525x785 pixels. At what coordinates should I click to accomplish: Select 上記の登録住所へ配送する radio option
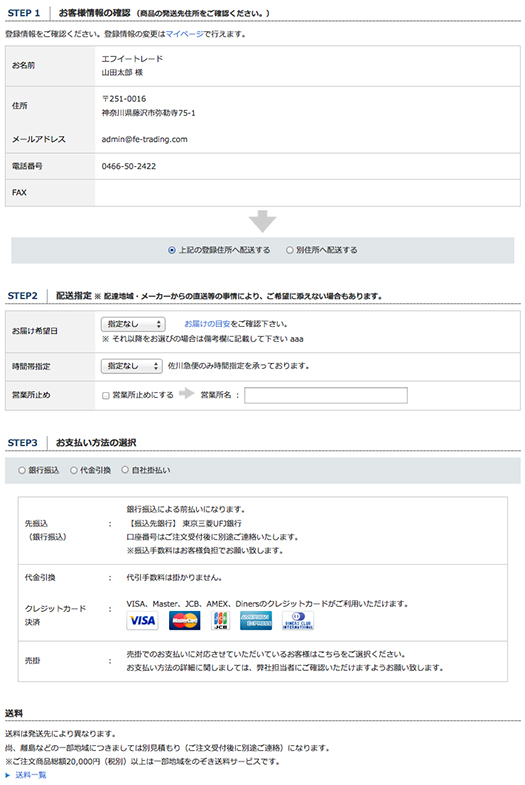click(x=172, y=250)
